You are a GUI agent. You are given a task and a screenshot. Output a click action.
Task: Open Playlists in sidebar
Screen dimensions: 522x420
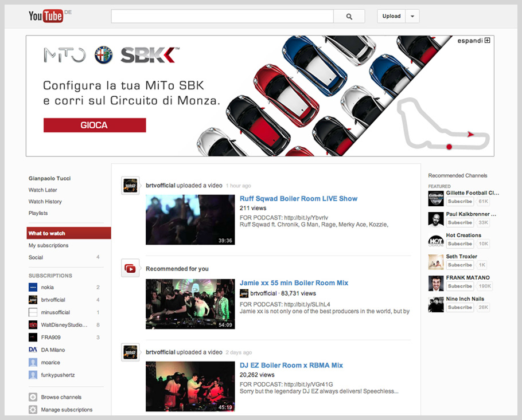tap(38, 213)
